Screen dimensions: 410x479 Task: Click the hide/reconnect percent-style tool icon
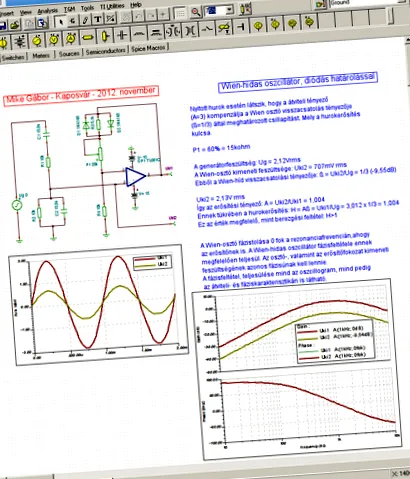(111, 19)
